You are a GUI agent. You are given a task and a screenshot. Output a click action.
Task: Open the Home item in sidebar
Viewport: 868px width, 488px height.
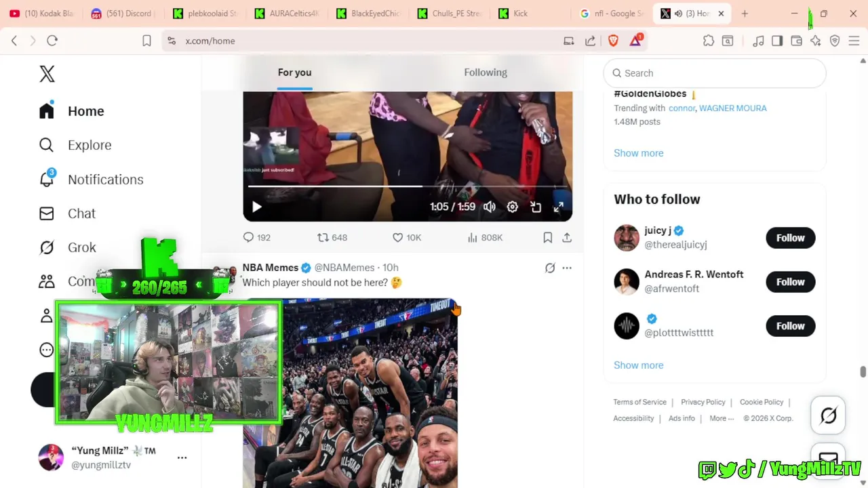pos(72,111)
